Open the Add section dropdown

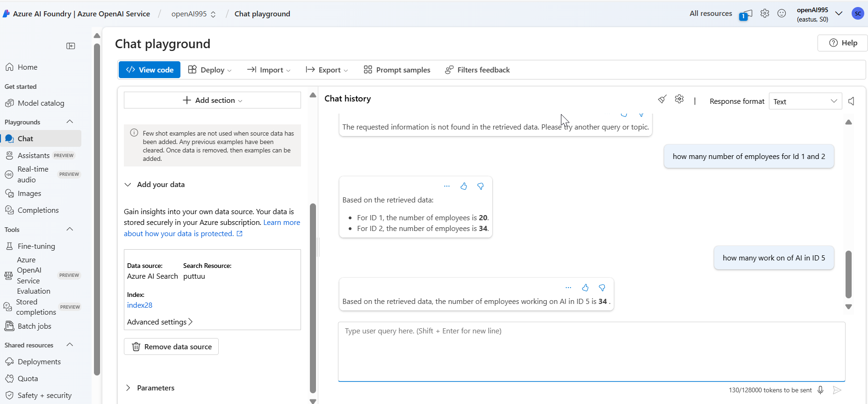(x=212, y=100)
